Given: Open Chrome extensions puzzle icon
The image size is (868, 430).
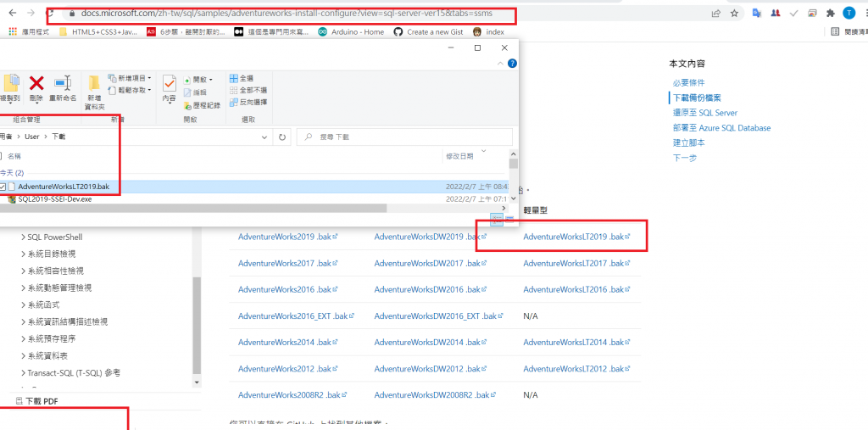Looking at the screenshot, I should tap(831, 14).
